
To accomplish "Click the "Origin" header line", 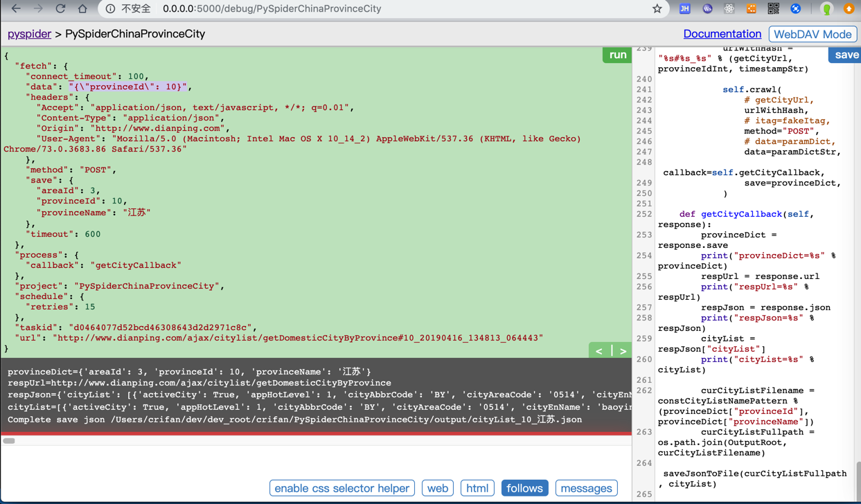I will [x=132, y=128].
